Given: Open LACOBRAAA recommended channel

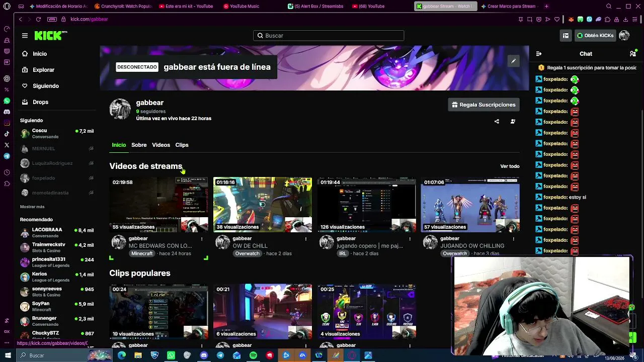Looking at the screenshot, I should tap(57, 233).
